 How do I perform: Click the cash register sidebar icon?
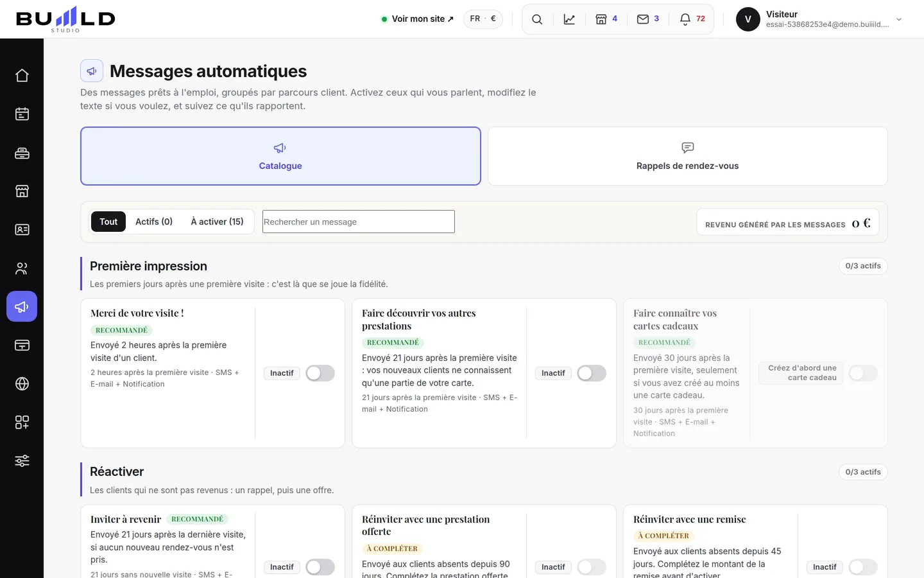22,153
